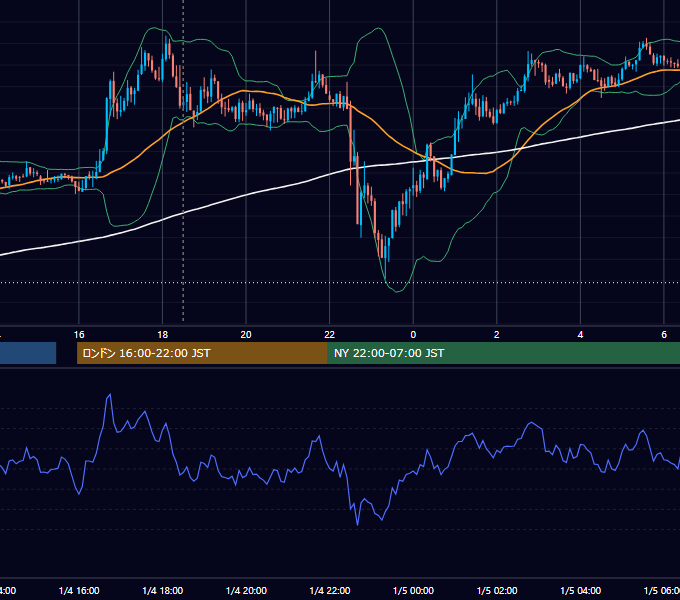Click the '0' hour label on price chart axis
This screenshot has width=680, height=600.
tap(413, 335)
